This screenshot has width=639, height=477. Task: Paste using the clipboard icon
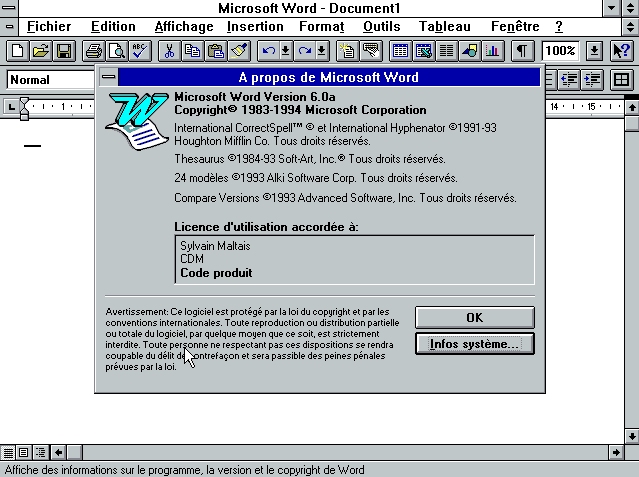[216, 51]
